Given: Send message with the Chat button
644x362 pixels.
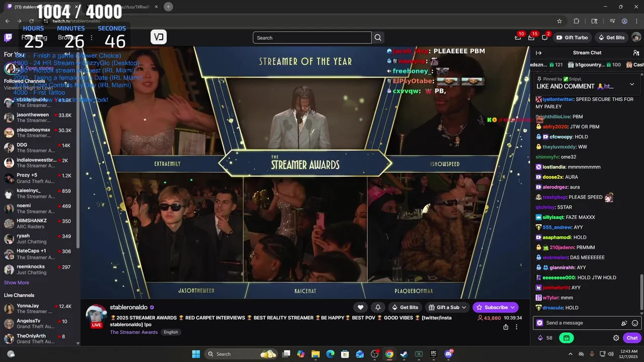Looking at the screenshot, I should click(632, 338).
